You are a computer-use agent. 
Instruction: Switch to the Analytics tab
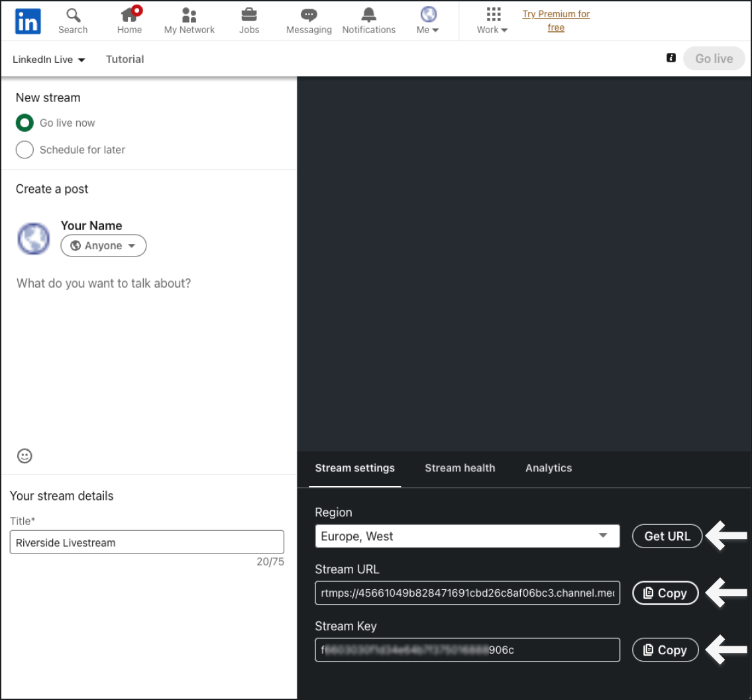coord(549,468)
